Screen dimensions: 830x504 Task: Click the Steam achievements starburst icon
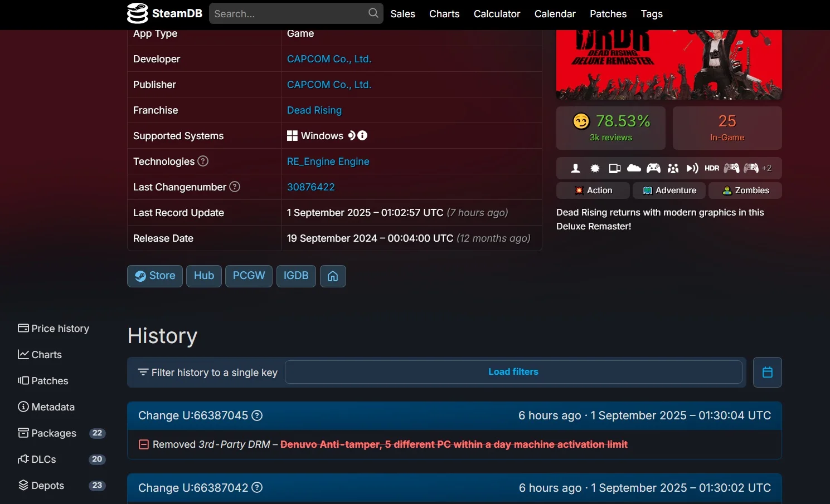pyautogui.click(x=595, y=168)
